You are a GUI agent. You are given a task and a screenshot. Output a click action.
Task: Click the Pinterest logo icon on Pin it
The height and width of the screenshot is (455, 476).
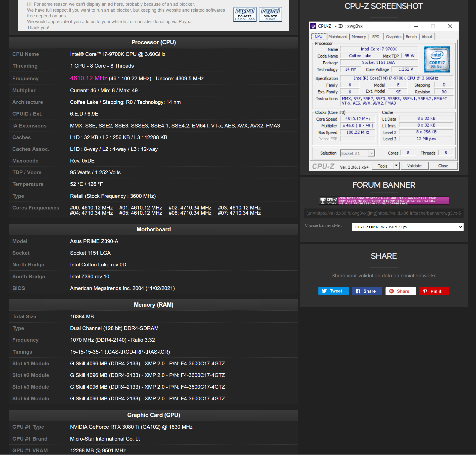(425, 291)
